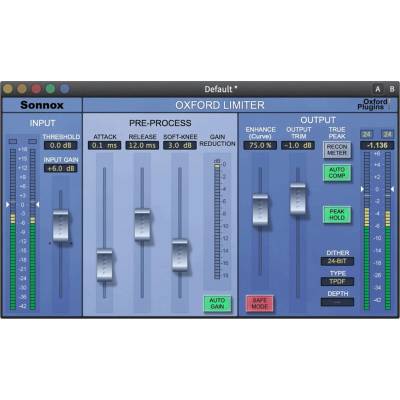
Task: Click the THRESHOLD label
Action: (x=61, y=137)
